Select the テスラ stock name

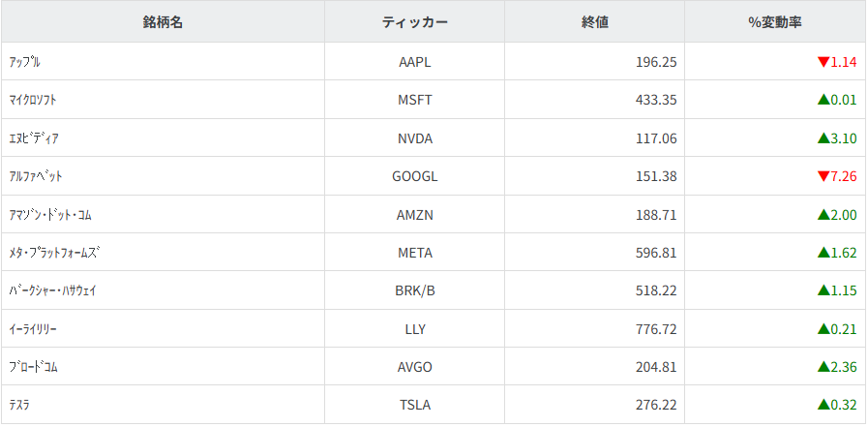coord(18,405)
